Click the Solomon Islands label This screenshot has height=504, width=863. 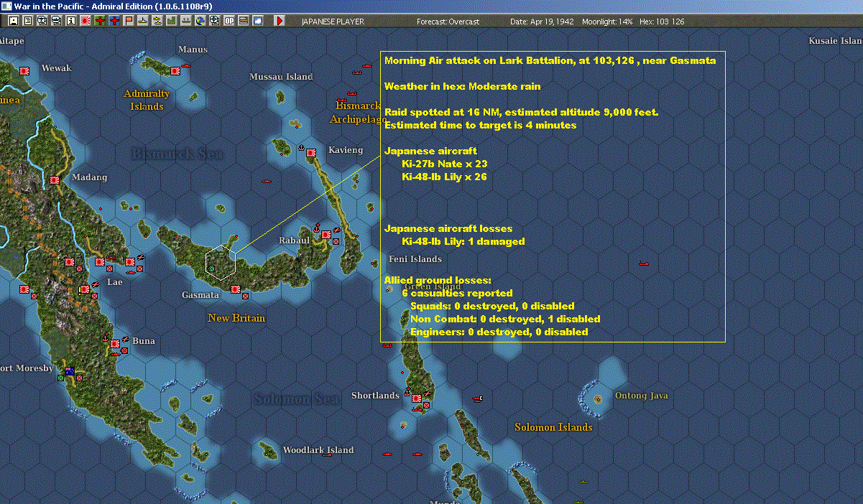coord(553,427)
